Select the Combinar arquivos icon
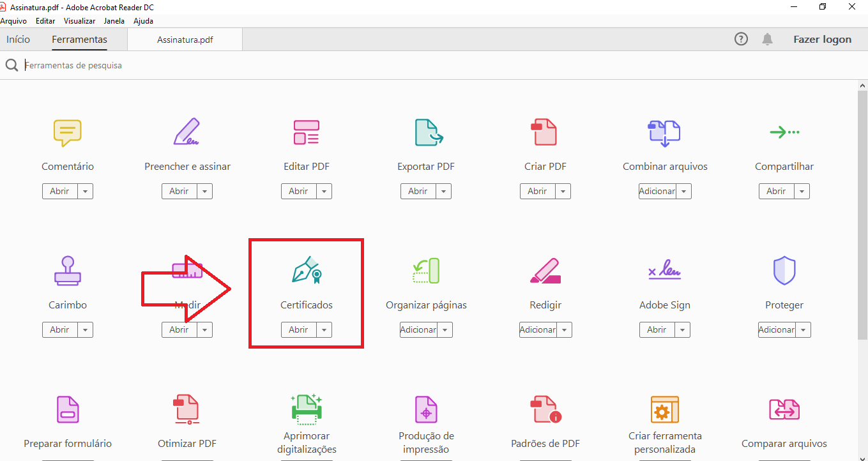Viewport: 868px width, 461px height. pyautogui.click(x=664, y=133)
